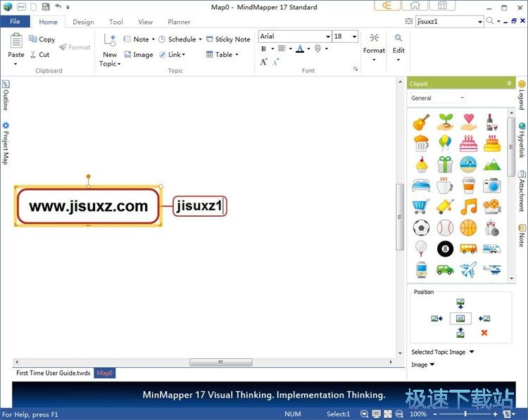Viewport: 528px width, 420px height.
Task: Remove topic image with red X
Action: click(x=484, y=333)
